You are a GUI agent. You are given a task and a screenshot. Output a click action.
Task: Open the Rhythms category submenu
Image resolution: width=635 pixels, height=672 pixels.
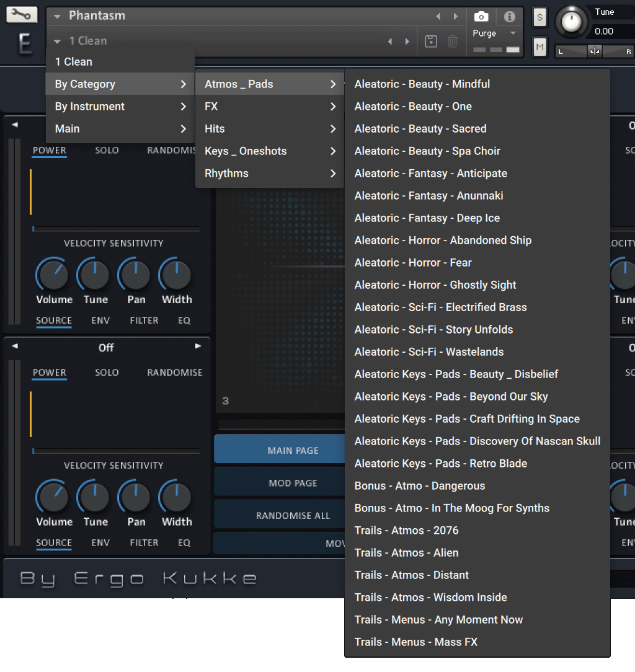[x=270, y=173]
